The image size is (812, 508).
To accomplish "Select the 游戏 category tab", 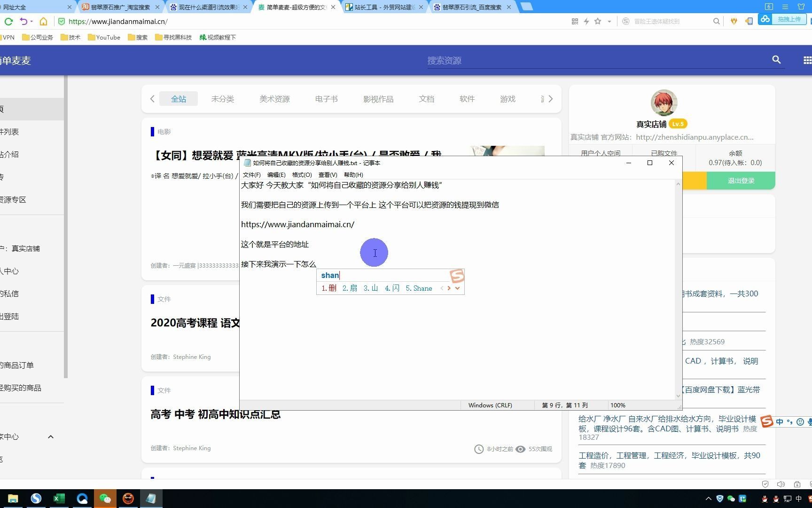I will tap(507, 99).
